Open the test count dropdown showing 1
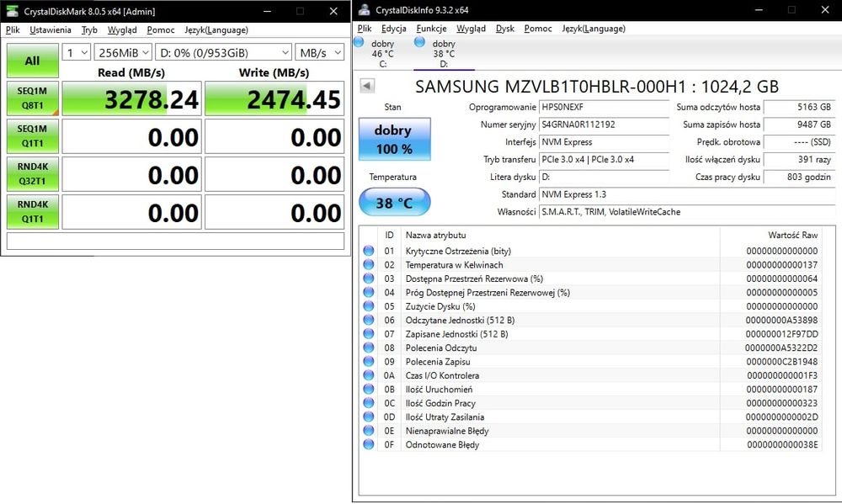 pyautogui.click(x=77, y=53)
